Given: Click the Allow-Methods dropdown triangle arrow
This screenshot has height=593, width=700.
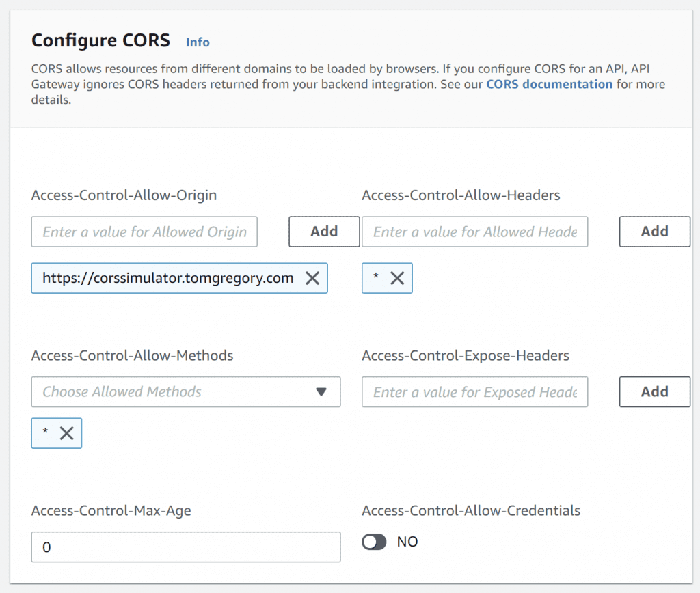Looking at the screenshot, I should coord(321,392).
